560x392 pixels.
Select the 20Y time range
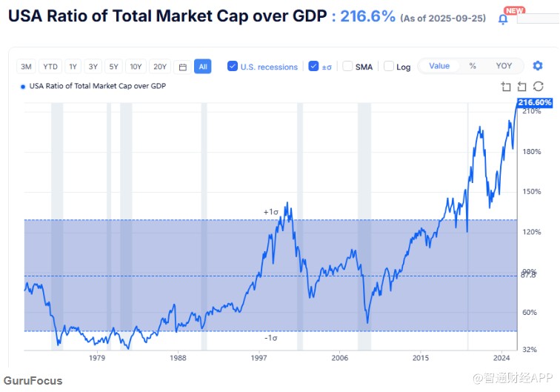160,67
